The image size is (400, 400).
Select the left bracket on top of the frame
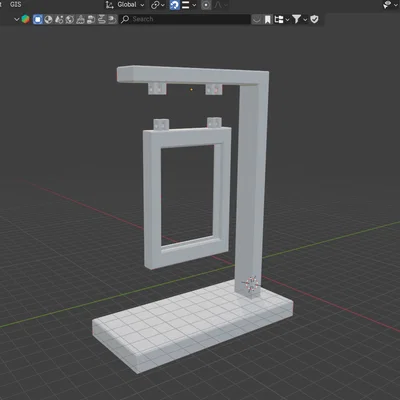coord(161,124)
